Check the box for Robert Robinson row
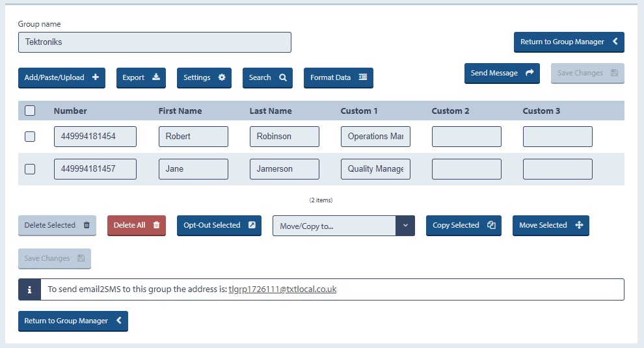 click(30, 137)
